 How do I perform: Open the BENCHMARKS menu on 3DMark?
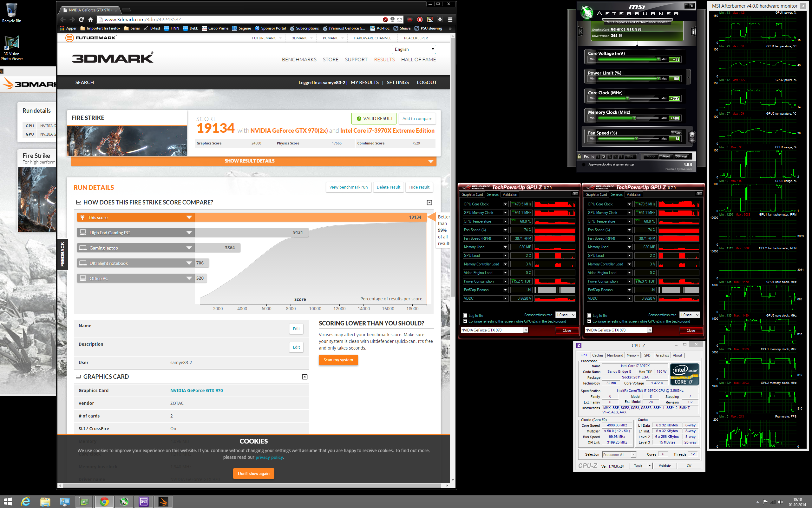point(299,59)
